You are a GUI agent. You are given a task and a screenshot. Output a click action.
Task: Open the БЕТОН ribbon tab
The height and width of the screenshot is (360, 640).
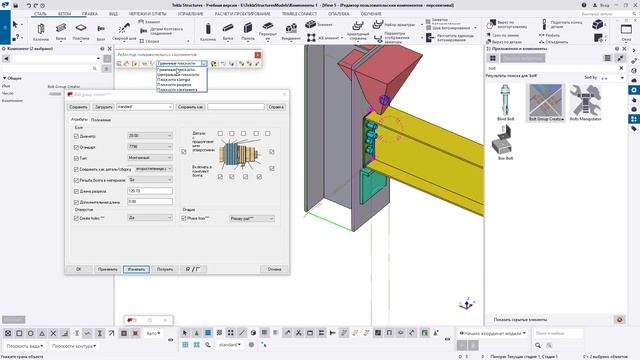pos(64,13)
